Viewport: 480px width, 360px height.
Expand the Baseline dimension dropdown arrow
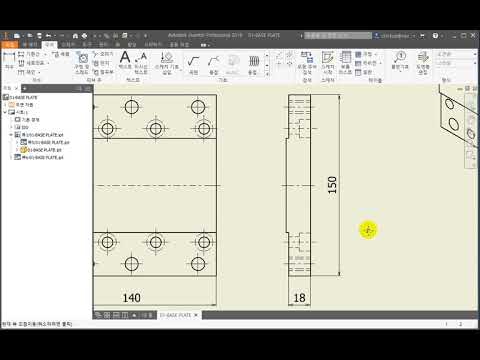point(45,54)
